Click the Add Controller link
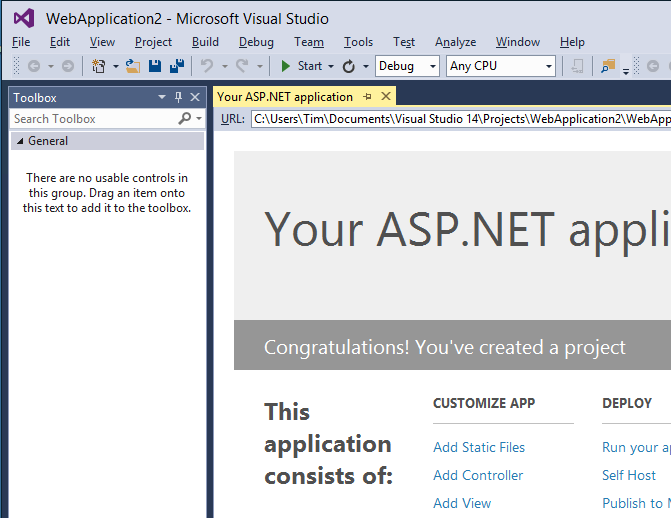Screen dimensions: 671x518 point(478,475)
